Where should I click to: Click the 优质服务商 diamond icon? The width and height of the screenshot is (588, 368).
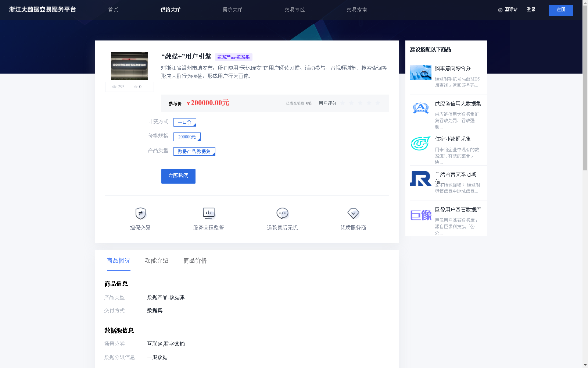[x=353, y=213]
